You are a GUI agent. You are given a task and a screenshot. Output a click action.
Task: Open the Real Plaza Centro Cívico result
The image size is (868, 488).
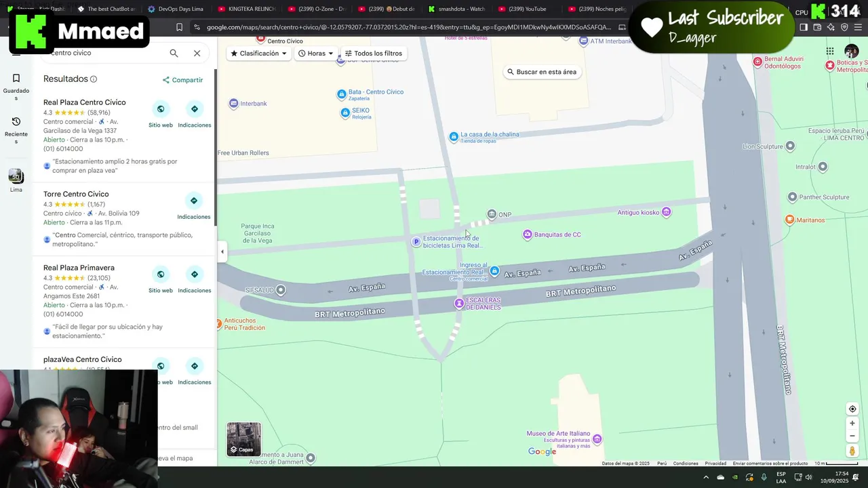click(x=84, y=102)
